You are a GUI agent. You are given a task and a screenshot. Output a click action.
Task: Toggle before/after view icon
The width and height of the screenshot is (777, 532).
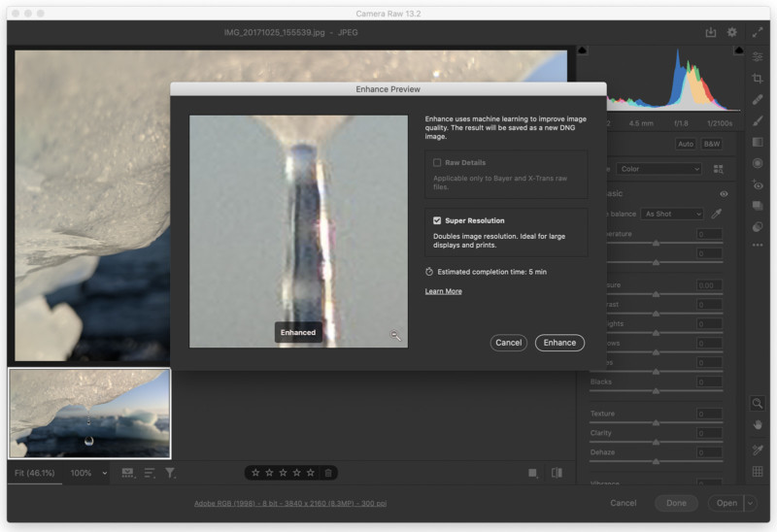tap(557, 473)
